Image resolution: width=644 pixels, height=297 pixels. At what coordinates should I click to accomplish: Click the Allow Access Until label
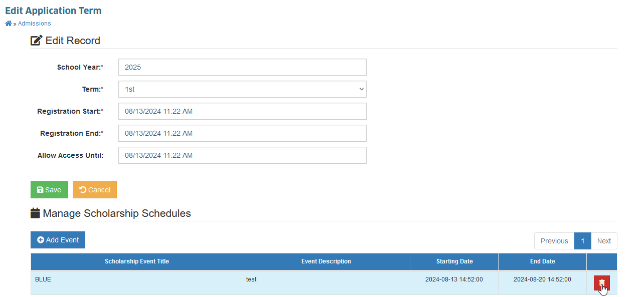click(x=70, y=155)
